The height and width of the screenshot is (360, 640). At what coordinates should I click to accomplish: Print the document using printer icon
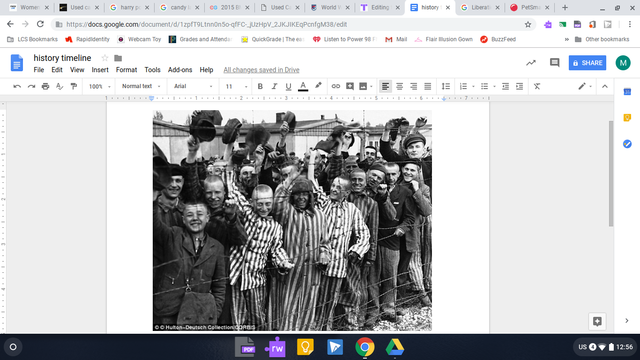[x=45, y=87]
